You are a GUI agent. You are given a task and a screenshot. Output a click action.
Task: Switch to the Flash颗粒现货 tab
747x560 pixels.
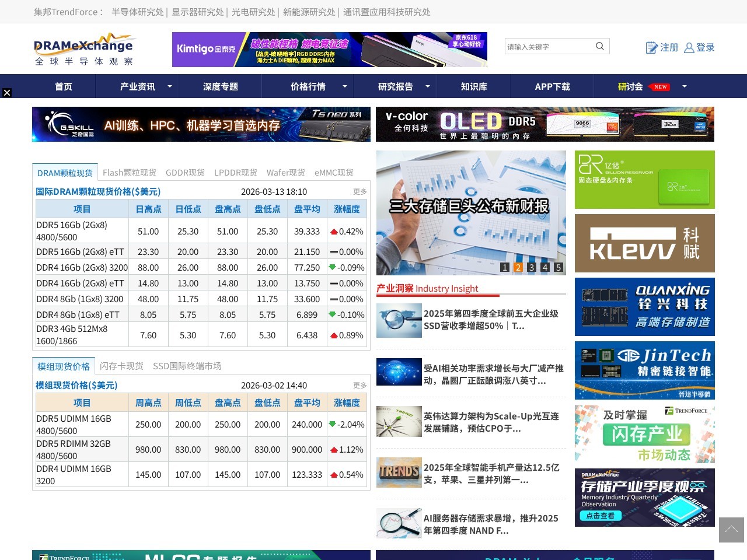(130, 173)
